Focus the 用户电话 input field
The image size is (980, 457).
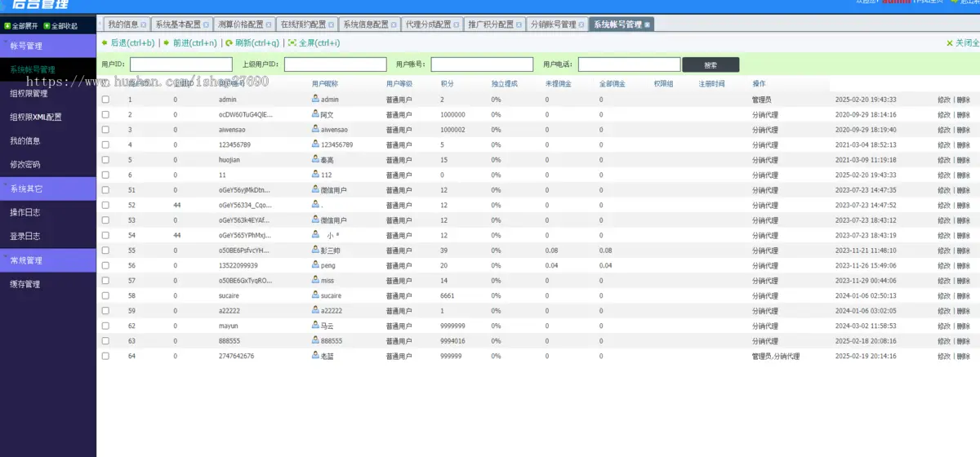[630, 64]
